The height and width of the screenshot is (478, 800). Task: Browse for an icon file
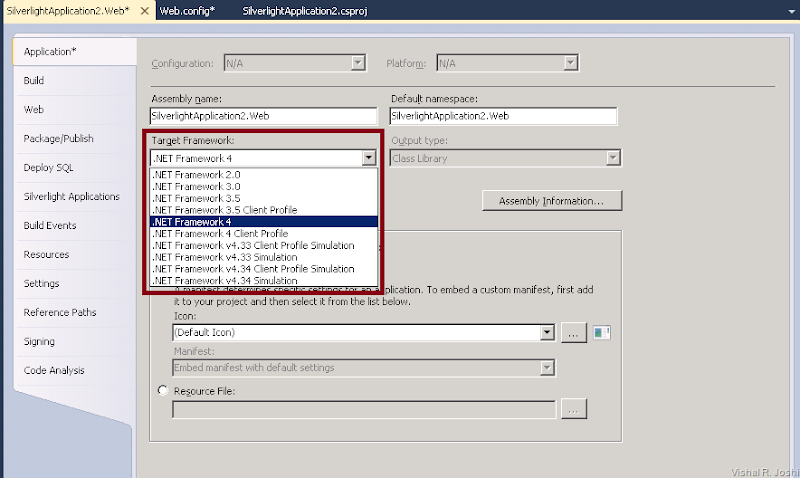tap(573, 333)
